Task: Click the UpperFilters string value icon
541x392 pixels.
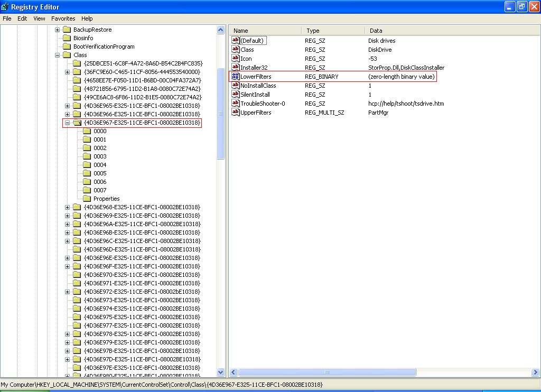Action: pyautogui.click(x=235, y=112)
